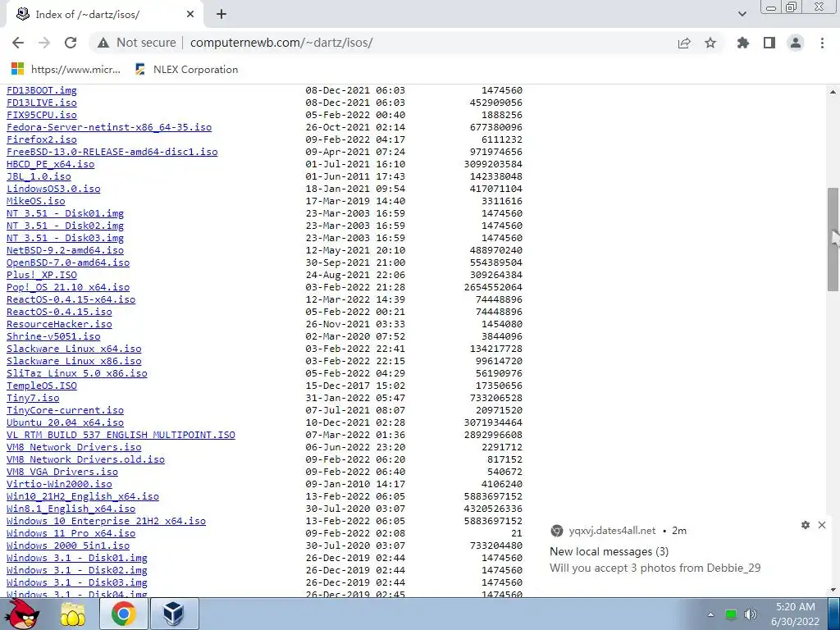This screenshot has height=630, width=840.
Task: Show hidden system tray icons
Action: [710, 614]
